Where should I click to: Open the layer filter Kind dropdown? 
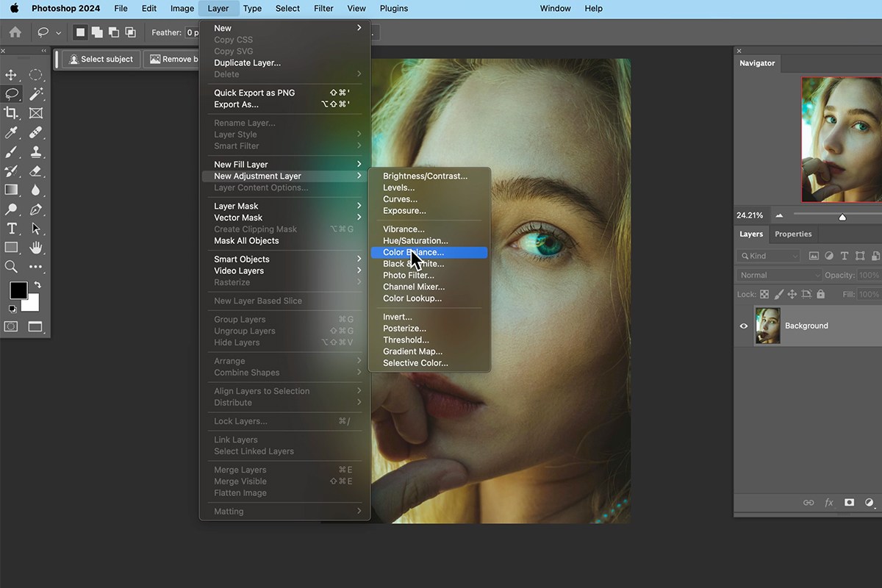click(x=768, y=256)
